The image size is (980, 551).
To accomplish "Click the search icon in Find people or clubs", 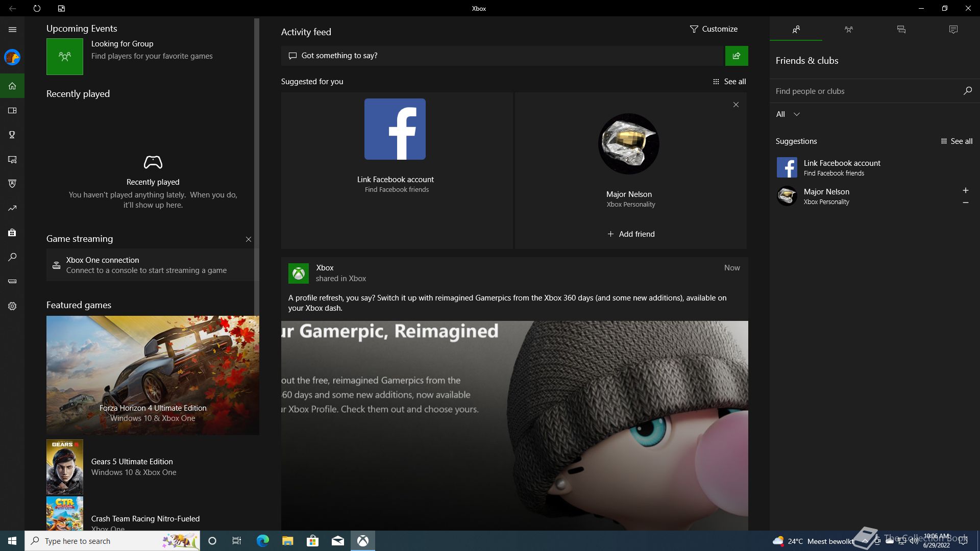I will click(967, 91).
